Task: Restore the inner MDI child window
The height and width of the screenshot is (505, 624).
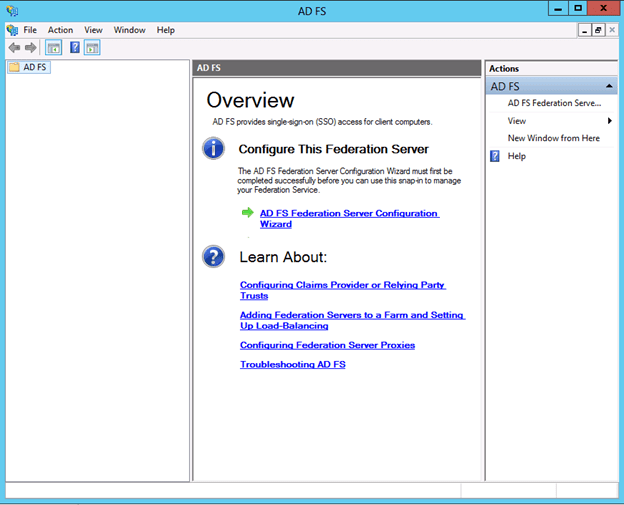Action: 598,30
